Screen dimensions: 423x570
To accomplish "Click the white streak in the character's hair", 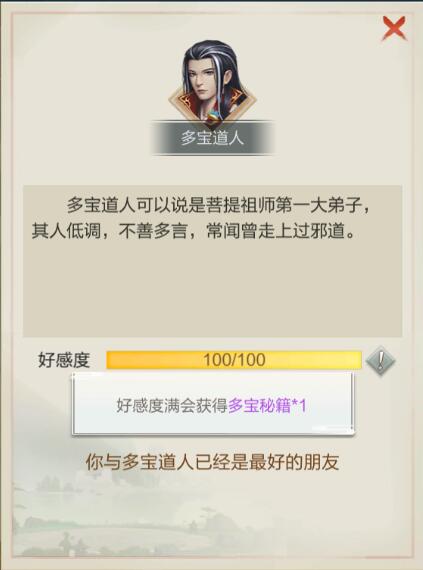I will click(219, 71).
